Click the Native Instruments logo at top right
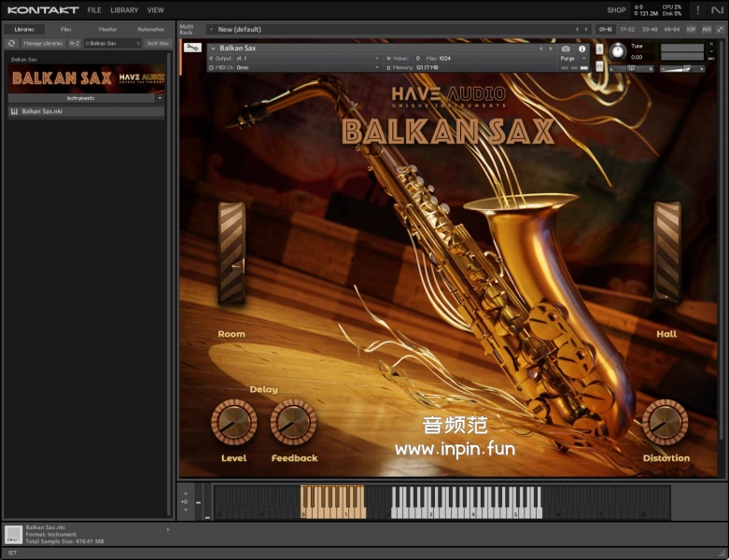The image size is (729, 560). tap(717, 10)
